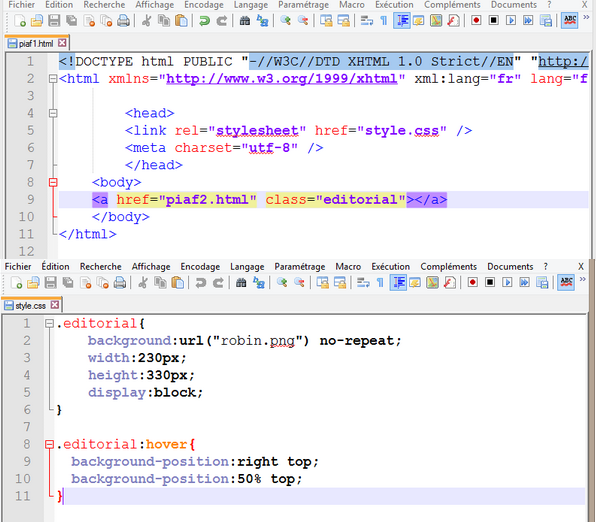This screenshot has height=522, width=596.
Task: Click New file icon in piaf1.html window
Action: click(20, 21)
